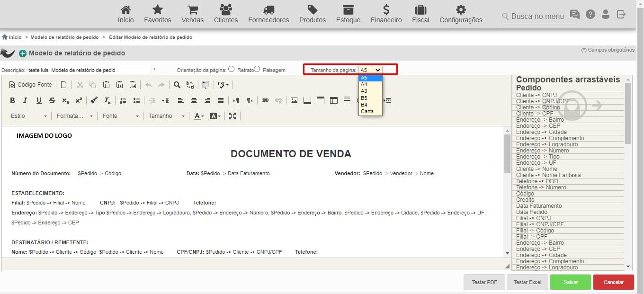Open the find magnifier in the editor toolbar
This screenshot has height=294, width=644.
click(177, 85)
